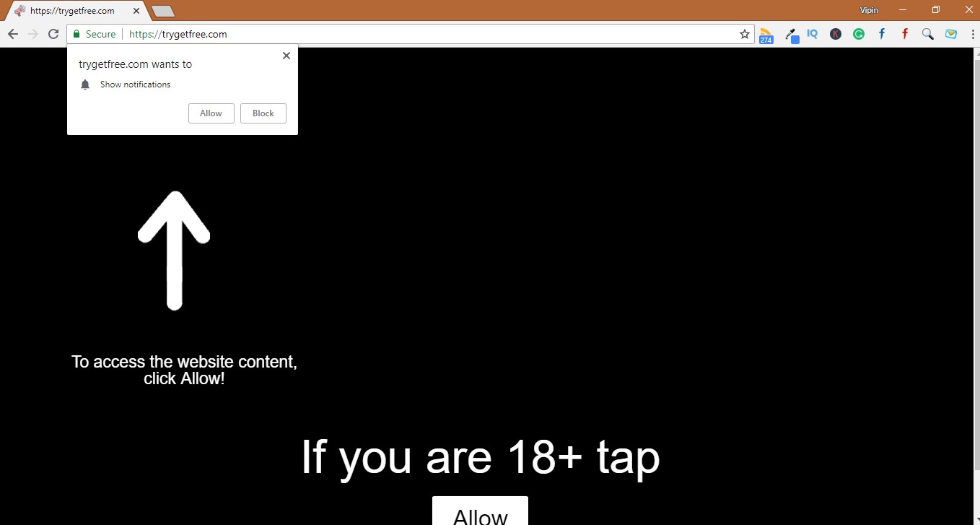The width and height of the screenshot is (980, 525).
Task: Bookmark the page using the star icon
Action: tap(744, 34)
